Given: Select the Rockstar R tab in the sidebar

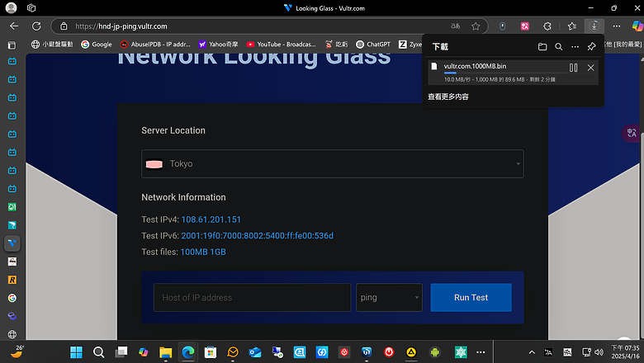Looking at the screenshot, I should coord(12,280).
